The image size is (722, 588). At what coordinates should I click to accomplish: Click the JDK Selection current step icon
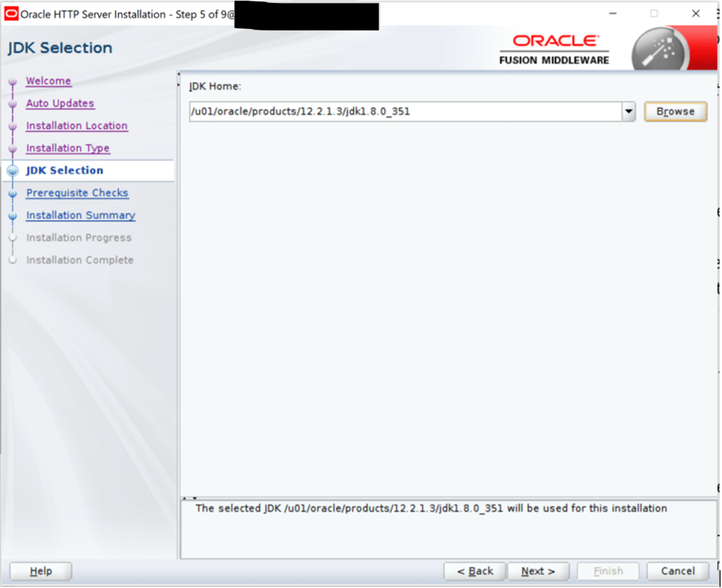[x=12, y=171]
